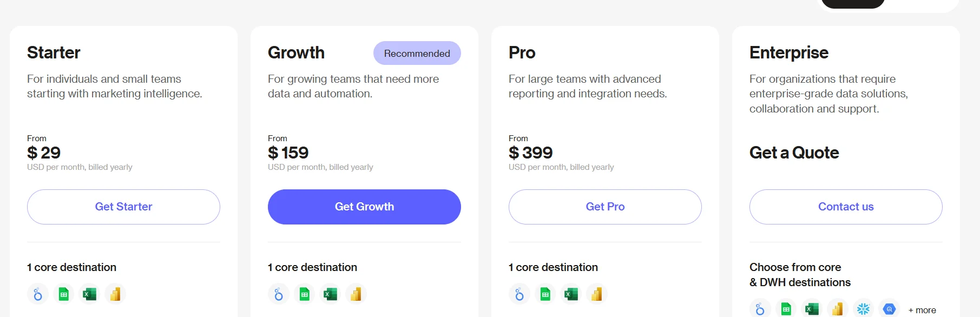The width and height of the screenshot is (980, 317).
Task: Click Excel icon under Pro plan
Action: [571, 294]
